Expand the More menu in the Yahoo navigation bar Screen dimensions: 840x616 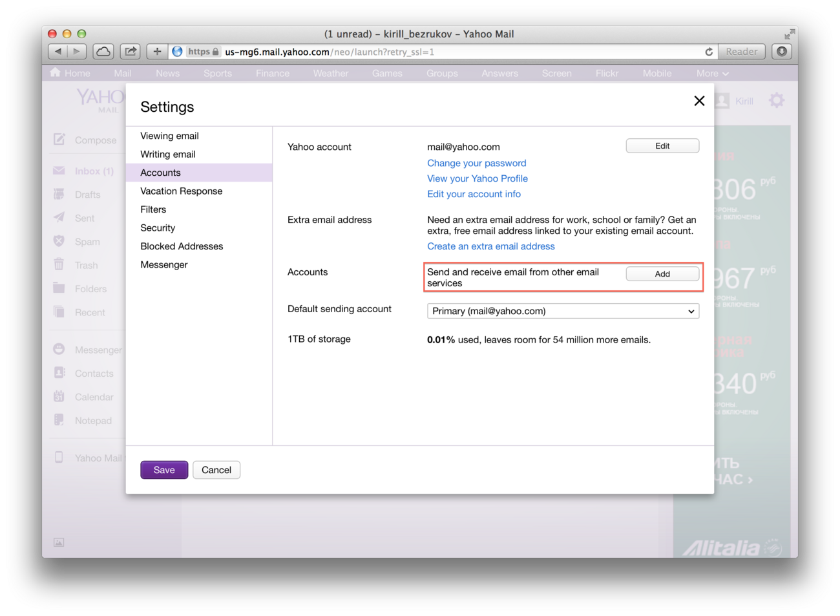click(712, 74)
